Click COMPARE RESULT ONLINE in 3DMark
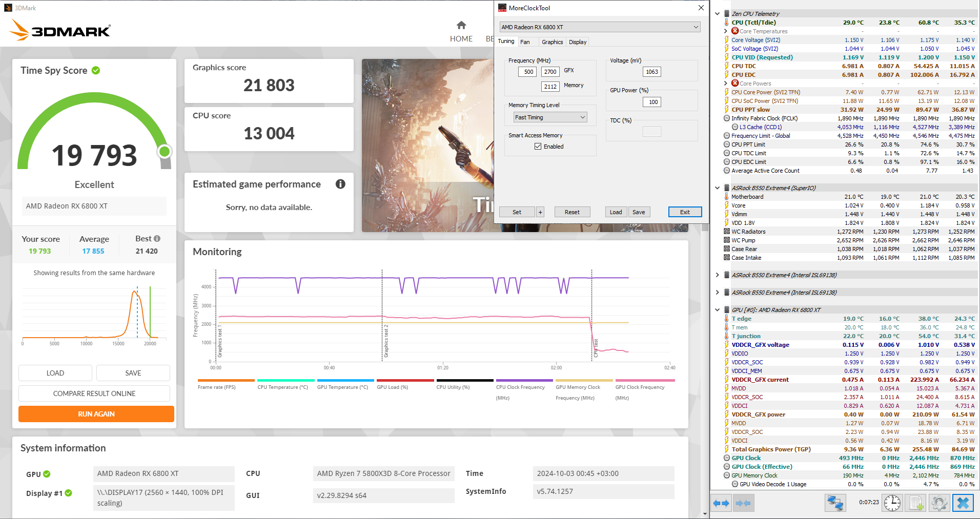980x519 pixels. point(94,393)
